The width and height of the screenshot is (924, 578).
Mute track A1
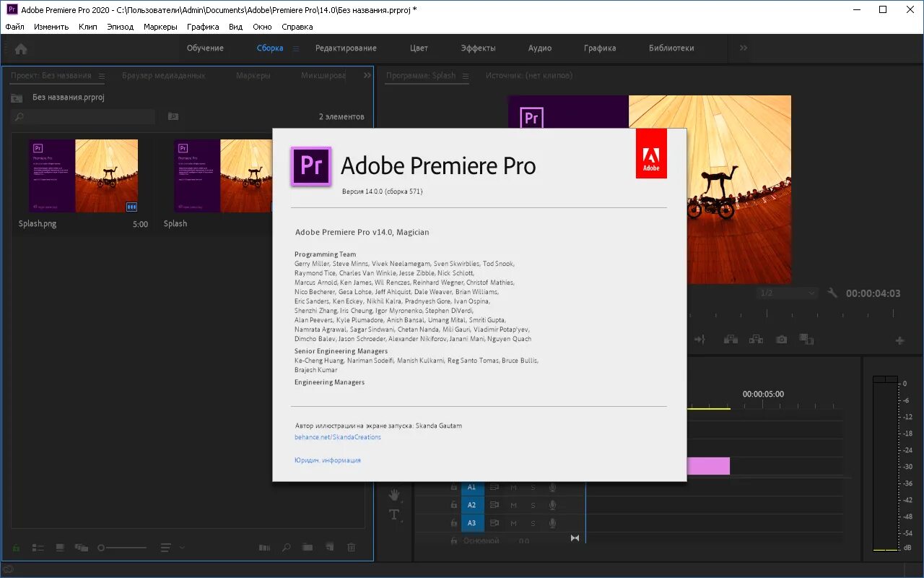(x=514, y=487)
